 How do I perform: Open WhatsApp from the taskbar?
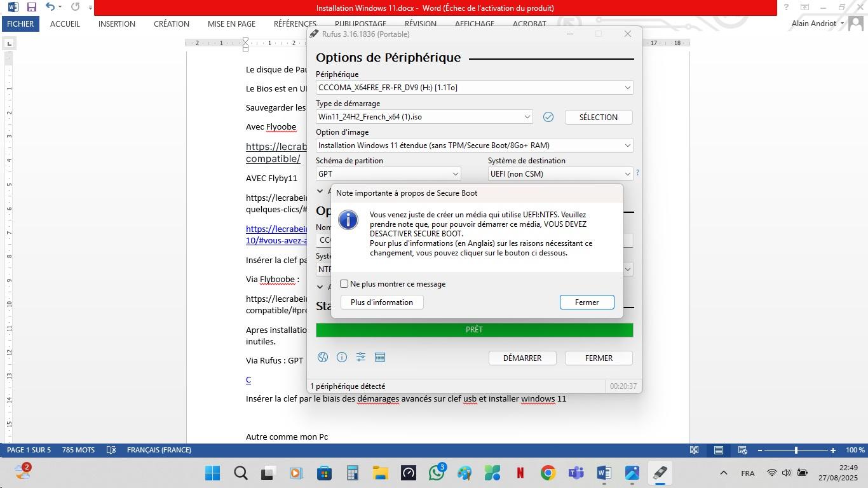coord(437,473)
